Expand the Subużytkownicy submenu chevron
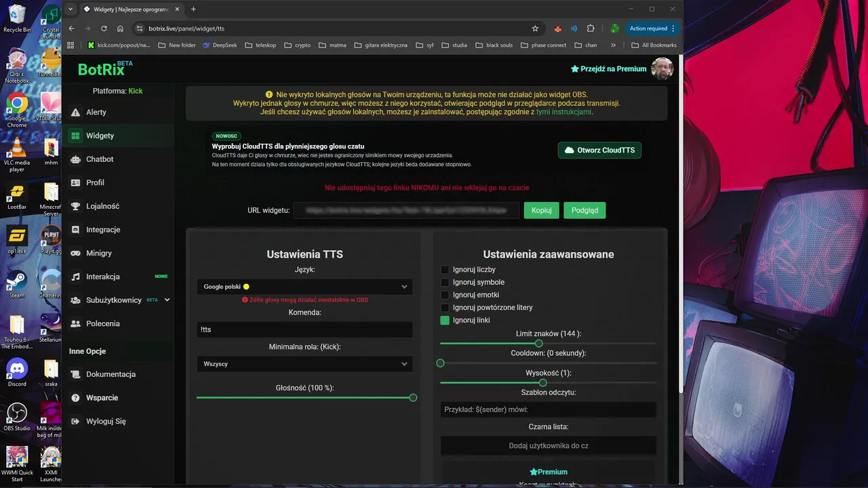This screenshot has width=868, height=488. coord(167,300)
